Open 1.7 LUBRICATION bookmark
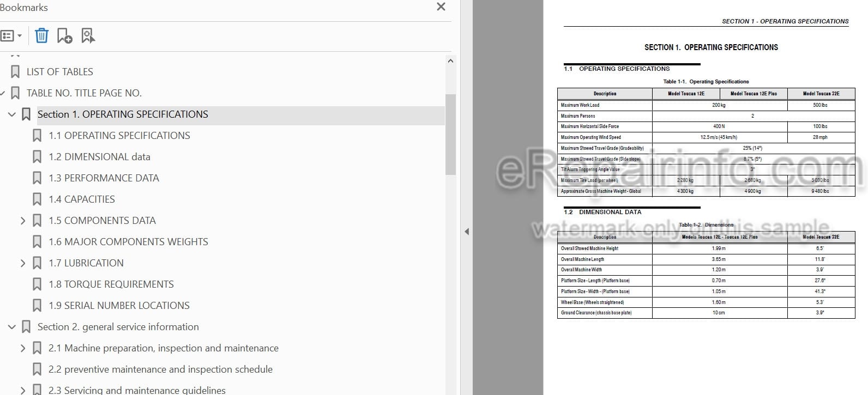This screenshot has height=395, width=868. [86, 263]
